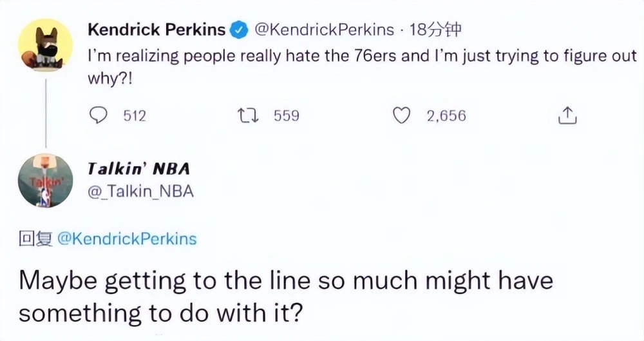The width and height of the screenshot is (644, 341).
Task: Click the 2,656 likes count
Action: 446,116
